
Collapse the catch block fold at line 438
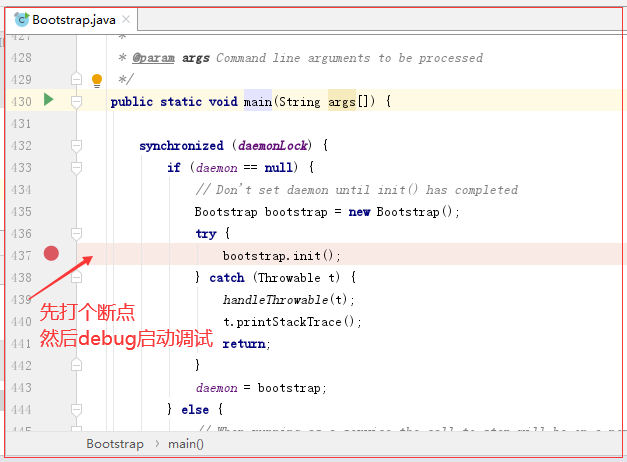point(76,277)
